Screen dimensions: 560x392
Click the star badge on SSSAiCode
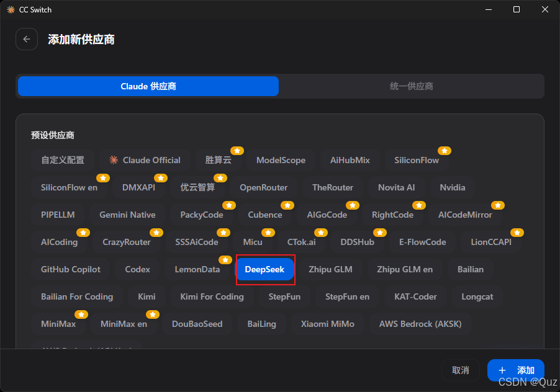[224, 233]
